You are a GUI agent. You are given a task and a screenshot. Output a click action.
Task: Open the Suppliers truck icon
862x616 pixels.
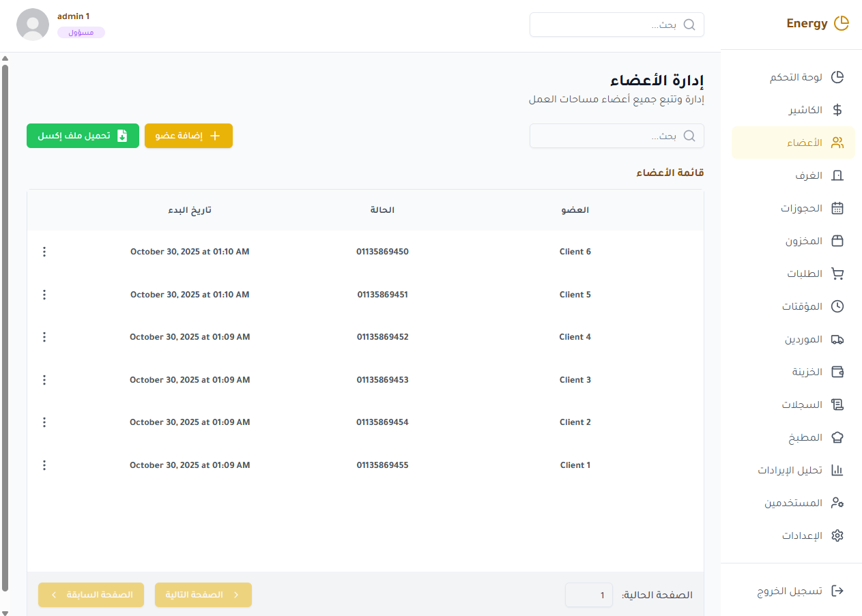[837, 339]
